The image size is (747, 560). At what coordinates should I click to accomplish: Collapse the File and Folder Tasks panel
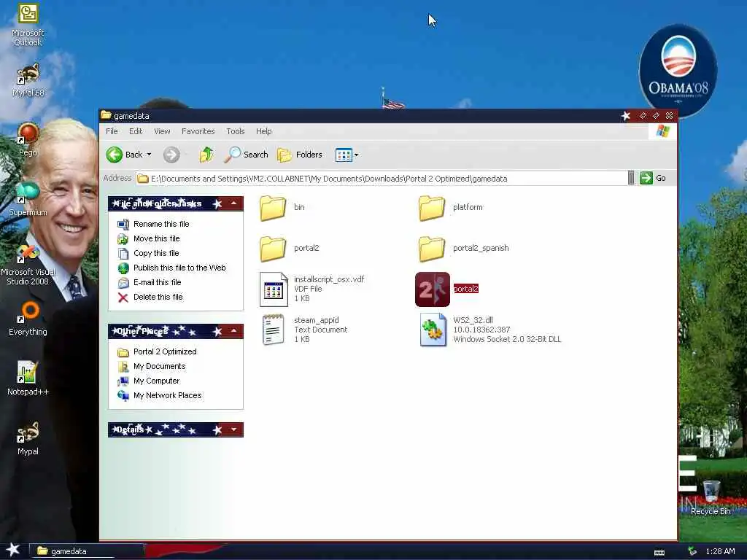[234, 204]
